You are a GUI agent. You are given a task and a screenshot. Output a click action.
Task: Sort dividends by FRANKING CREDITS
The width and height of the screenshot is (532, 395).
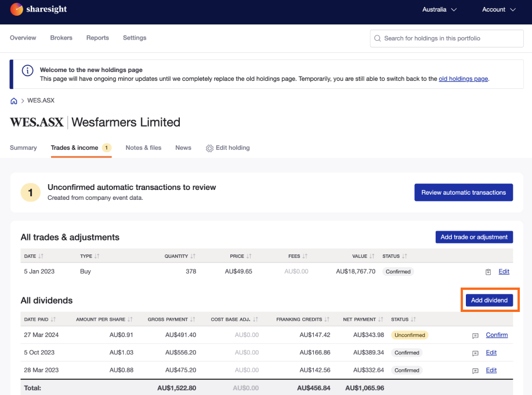click(303, 319)
